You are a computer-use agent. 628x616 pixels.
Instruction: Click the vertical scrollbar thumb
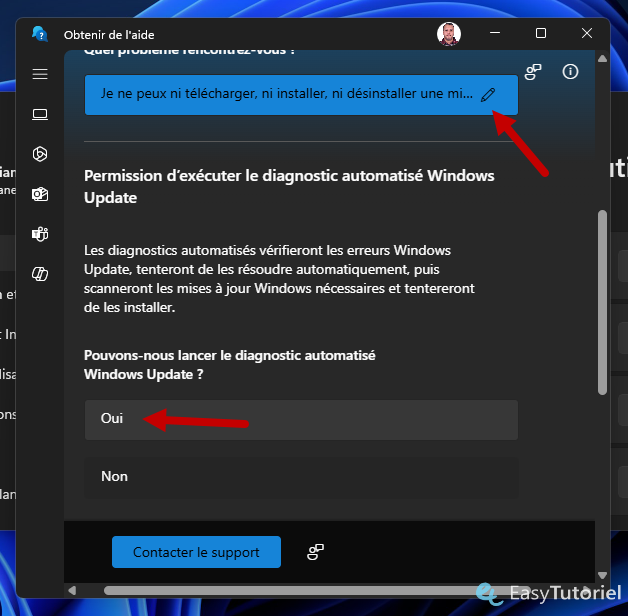[602, 302]
